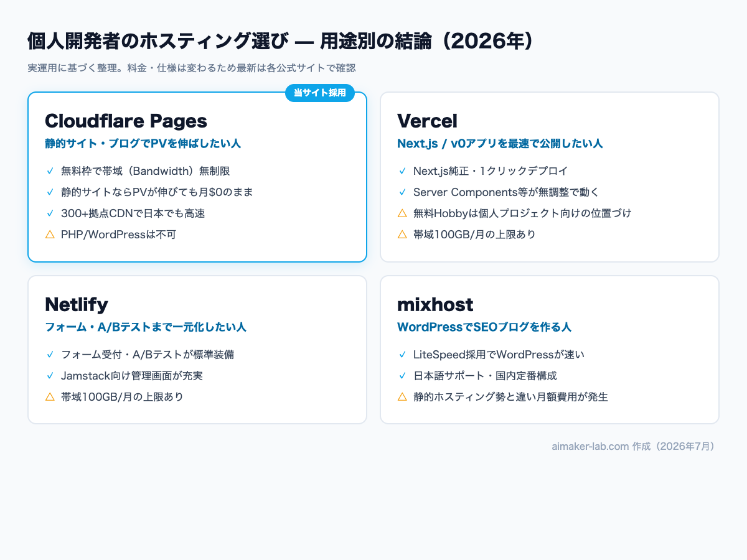The height and width of the screenshot is (560, 747).
Task: Click subtitle Next.js / v0アプリを最速で公開したい人
Action: click(x=500, y=144)
